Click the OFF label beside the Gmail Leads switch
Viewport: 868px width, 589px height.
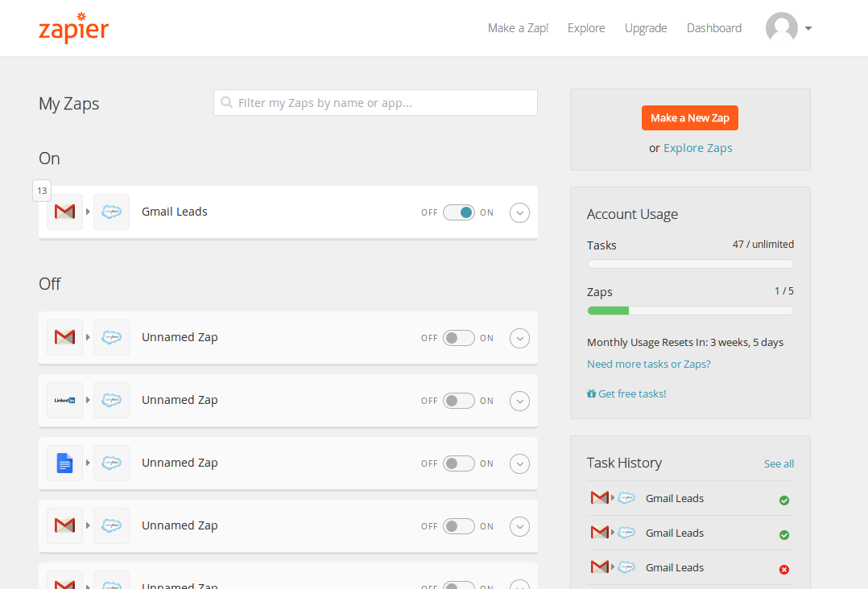(429, 212)
